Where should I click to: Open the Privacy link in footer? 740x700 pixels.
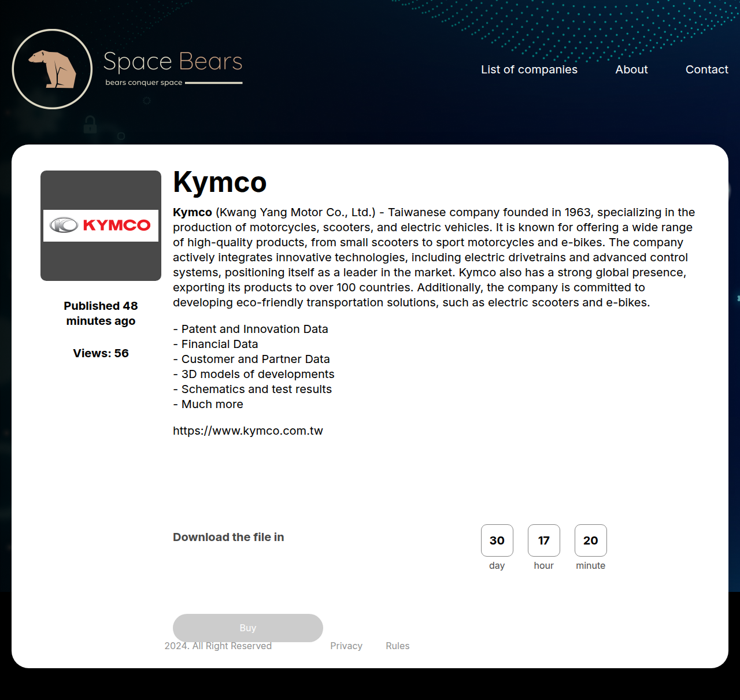click(346, 646)
